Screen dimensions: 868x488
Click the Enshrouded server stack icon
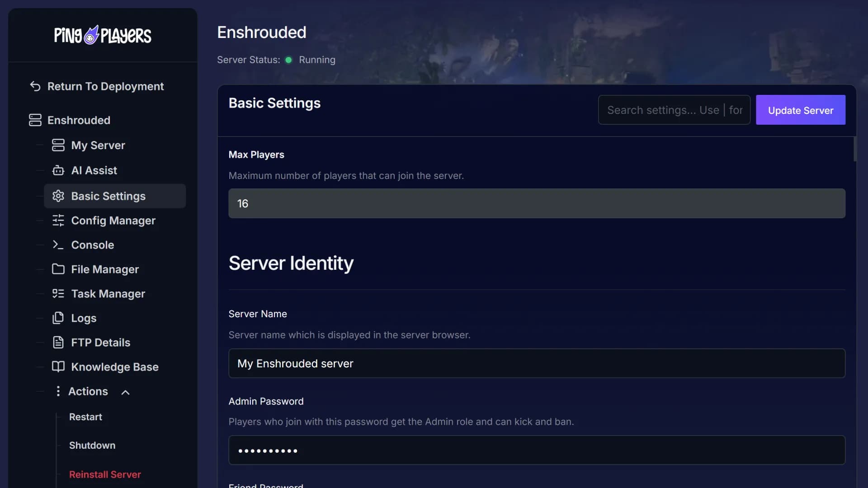point(35,120)
